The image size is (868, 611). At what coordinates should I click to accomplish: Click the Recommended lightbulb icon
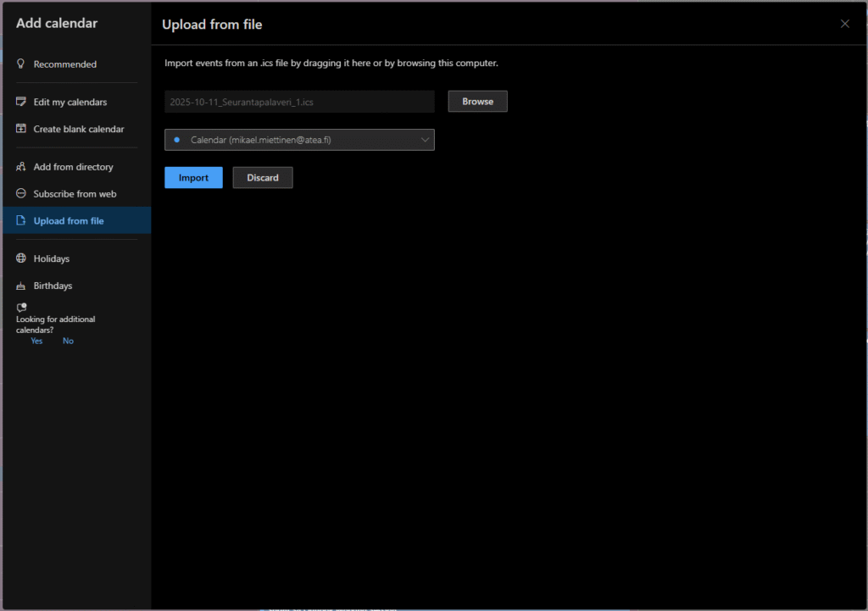[x=21, y=64]
